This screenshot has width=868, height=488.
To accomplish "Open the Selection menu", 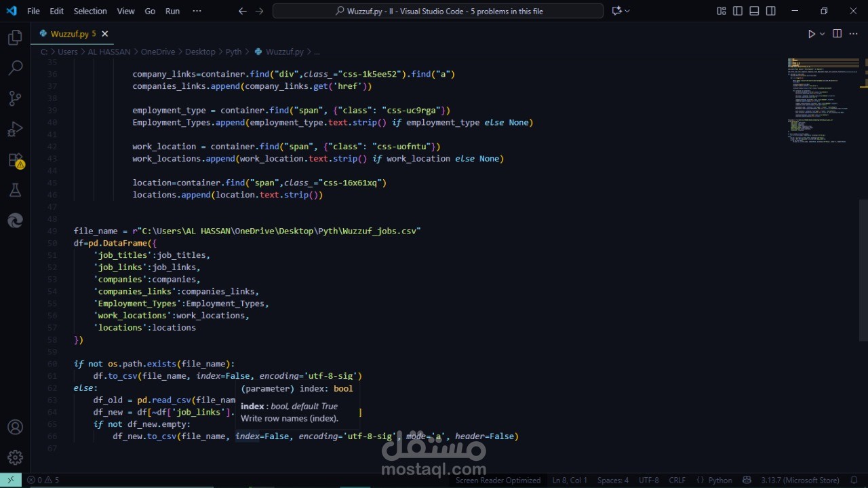I will (90, 11).
